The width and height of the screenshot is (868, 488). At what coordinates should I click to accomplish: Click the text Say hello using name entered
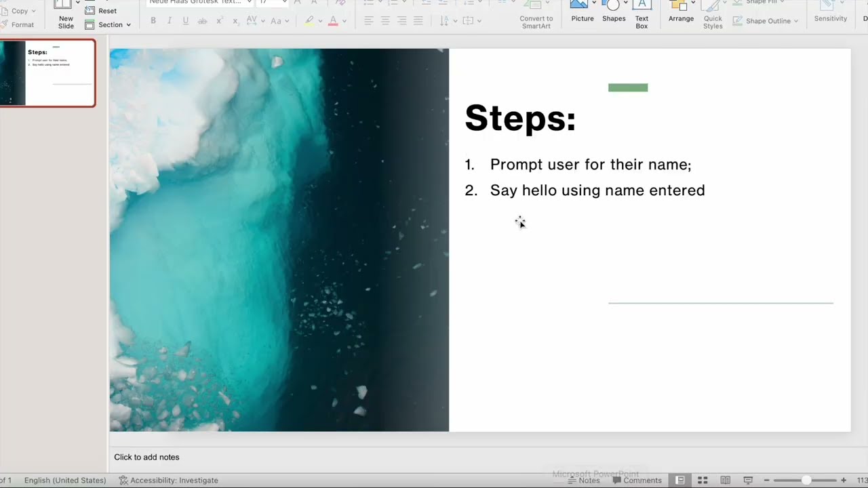597,190
